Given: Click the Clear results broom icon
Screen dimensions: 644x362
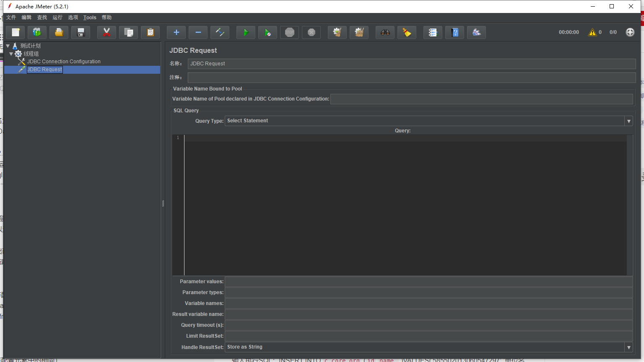Looking at the screenshot, I should 338,32.
